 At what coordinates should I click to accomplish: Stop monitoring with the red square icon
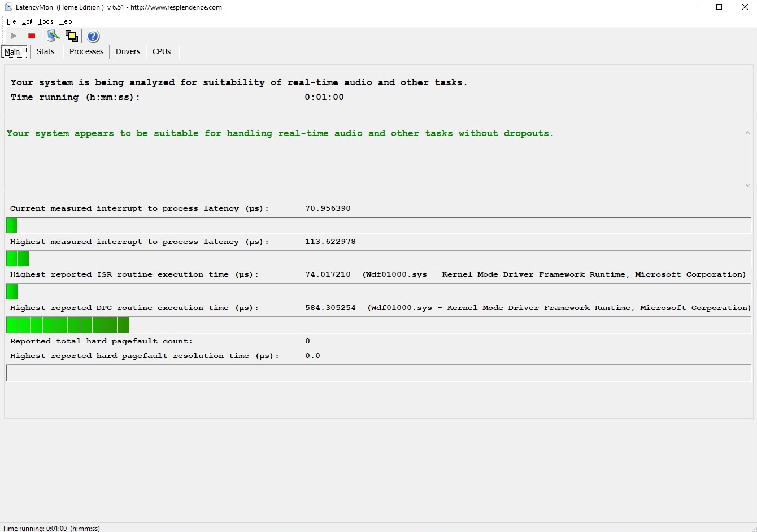32,36
